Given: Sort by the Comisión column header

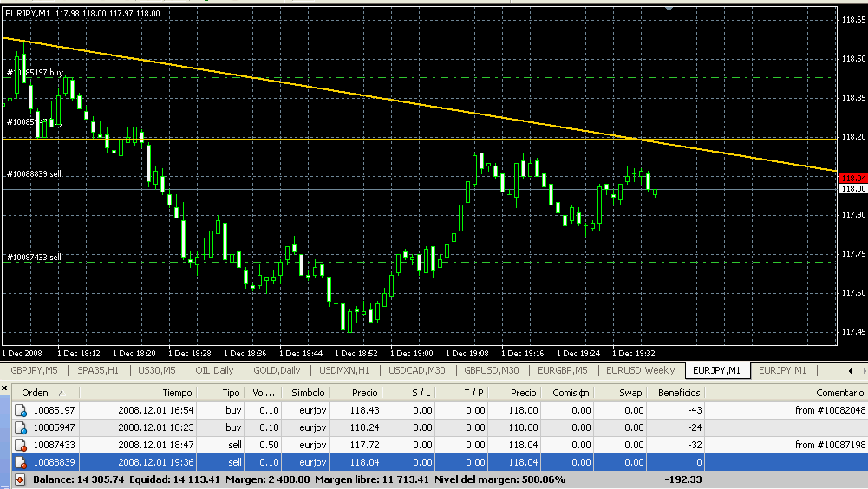Looking at the screenshot, I should [567, 393].
